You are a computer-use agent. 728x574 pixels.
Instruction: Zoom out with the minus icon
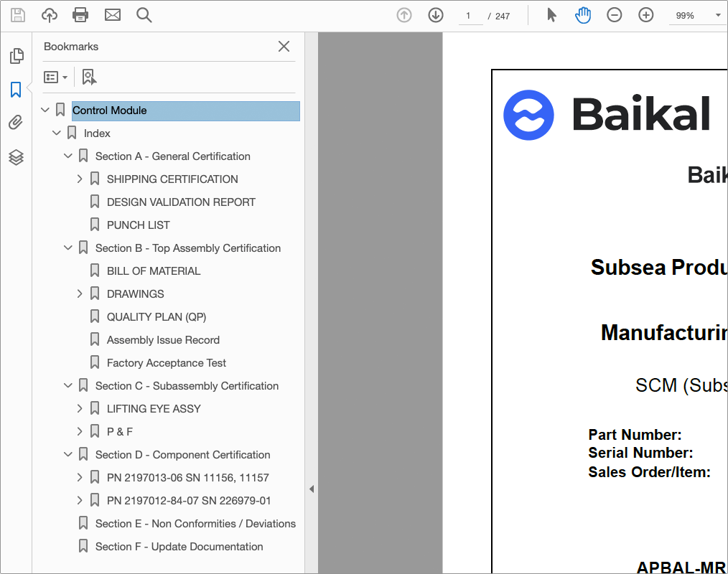tap(615, 15)
